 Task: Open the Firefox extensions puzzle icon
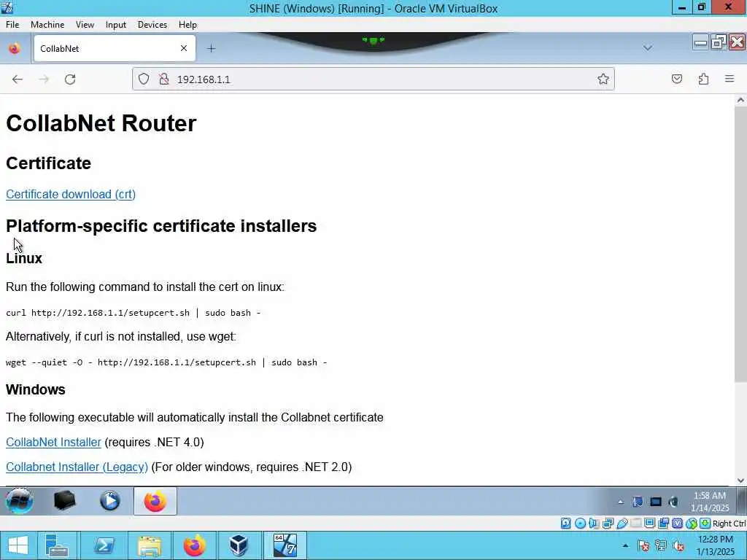click(x=704, y=79)
